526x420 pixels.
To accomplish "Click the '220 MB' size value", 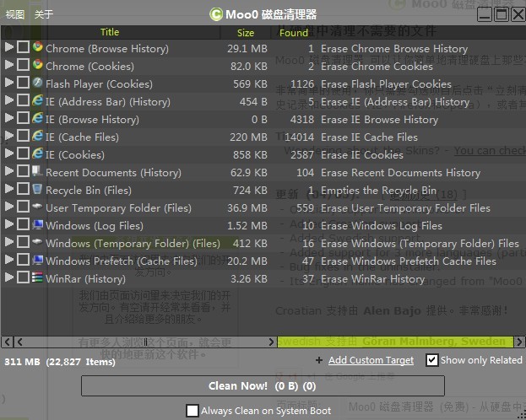I will 248,137.
